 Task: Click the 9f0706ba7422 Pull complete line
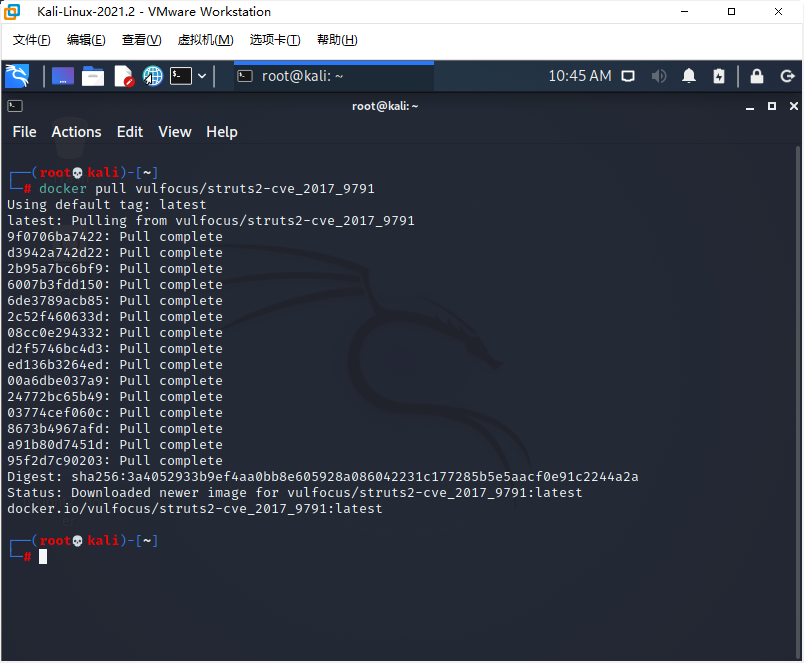[115, 236]
